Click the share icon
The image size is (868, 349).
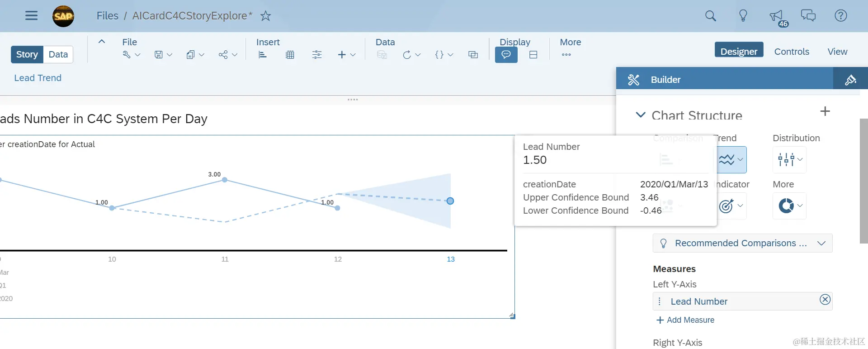(223, 55)
